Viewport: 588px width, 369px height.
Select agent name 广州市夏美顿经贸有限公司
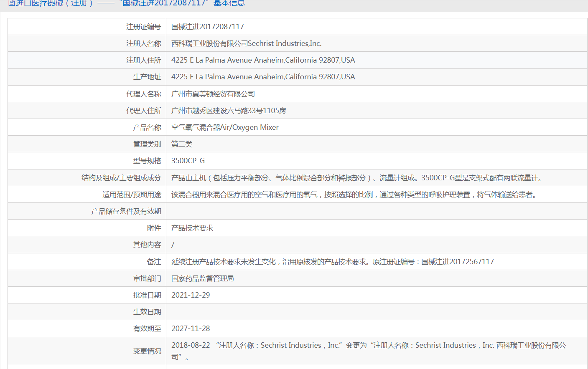coord(213,94)
